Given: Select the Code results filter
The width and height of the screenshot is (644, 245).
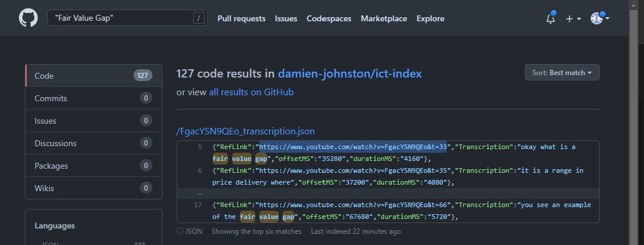Looking at the screenshot, I should (x=93, y=76).
